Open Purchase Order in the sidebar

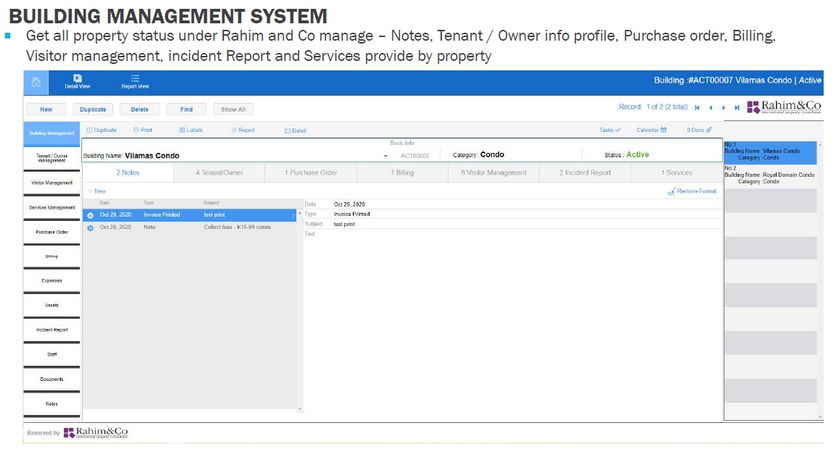coord(52,231)
